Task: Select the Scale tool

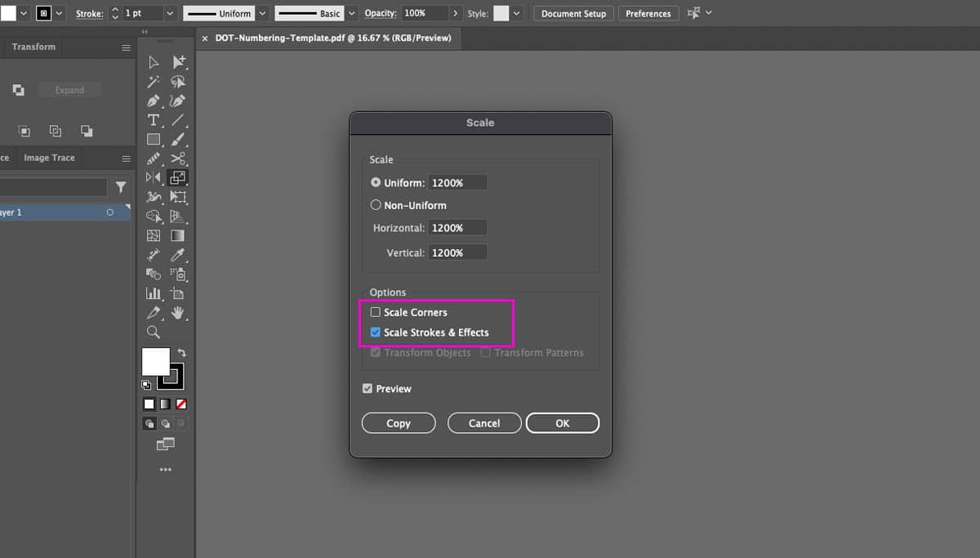Action: (x=178, y=177)
